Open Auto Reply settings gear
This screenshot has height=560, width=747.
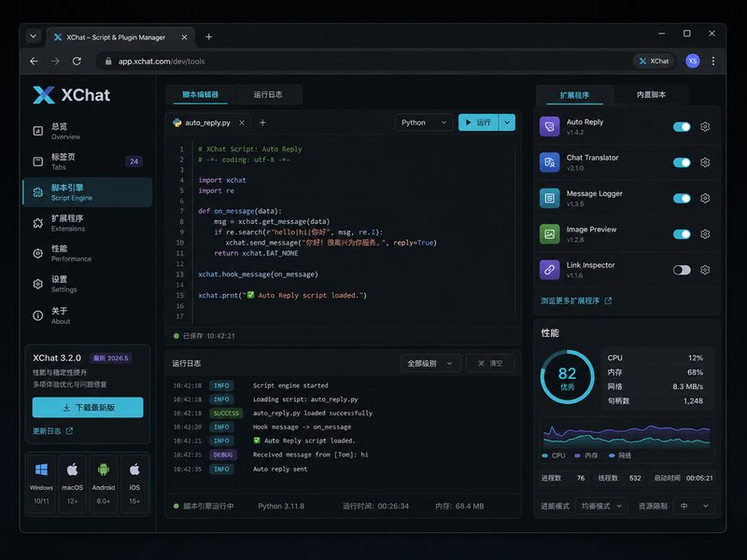pos(705,127)
